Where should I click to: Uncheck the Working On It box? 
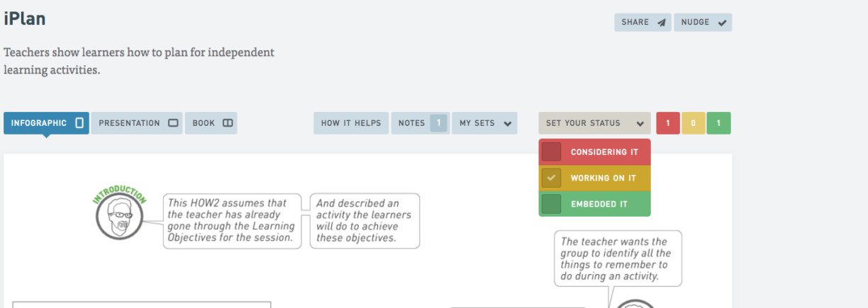[552, 178]
